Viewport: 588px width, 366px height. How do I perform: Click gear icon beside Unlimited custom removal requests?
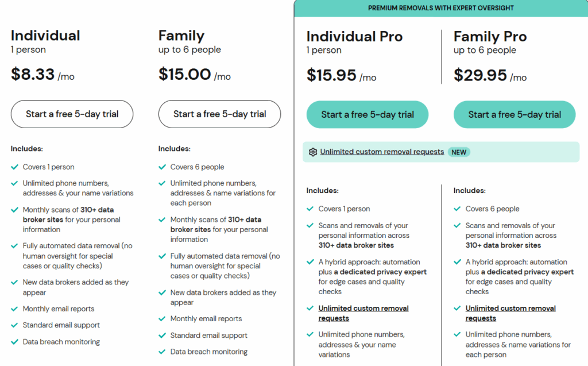click(313, 152)
